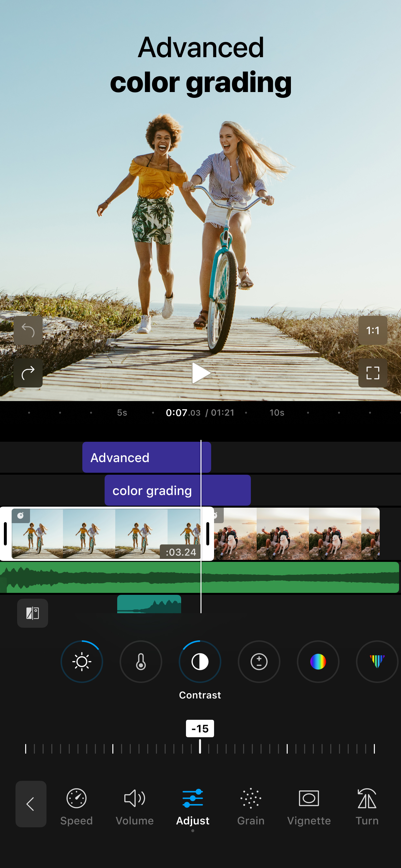Image resolution: width=401 pixels, height=868 pixels.
Task: Tap the effect badge on bicycle clip
Action: 21,516
